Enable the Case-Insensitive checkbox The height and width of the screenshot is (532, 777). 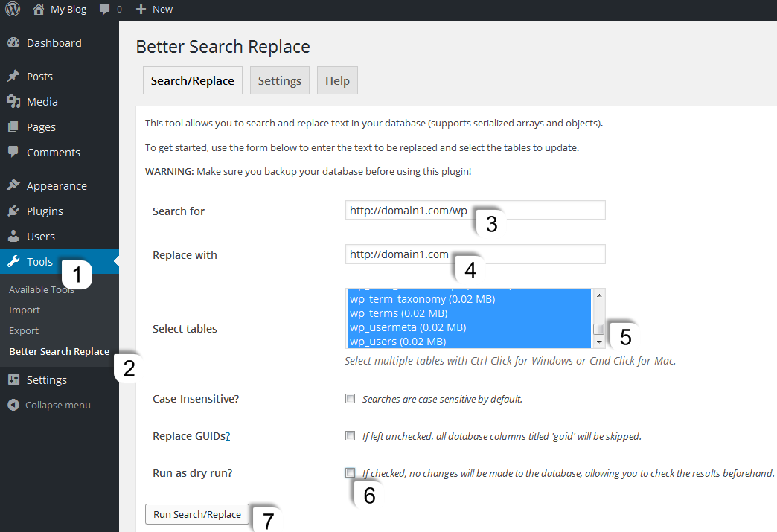coord(350,398)
